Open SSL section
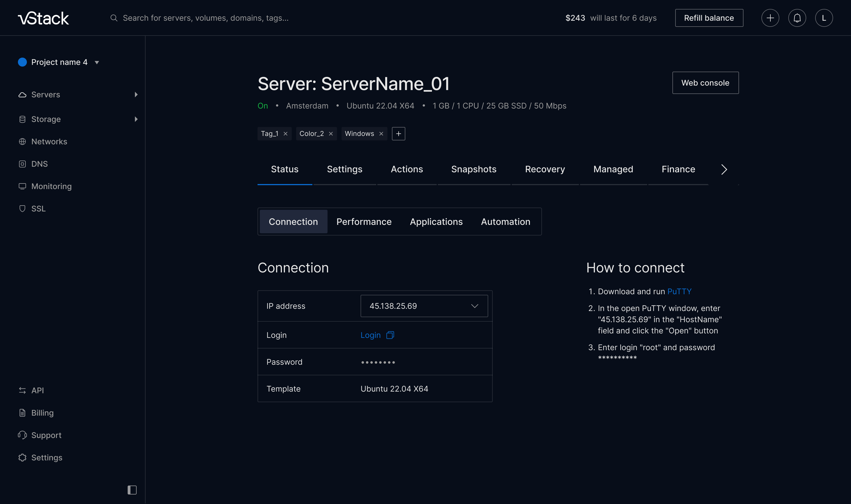851x504 pixels. 38,209
